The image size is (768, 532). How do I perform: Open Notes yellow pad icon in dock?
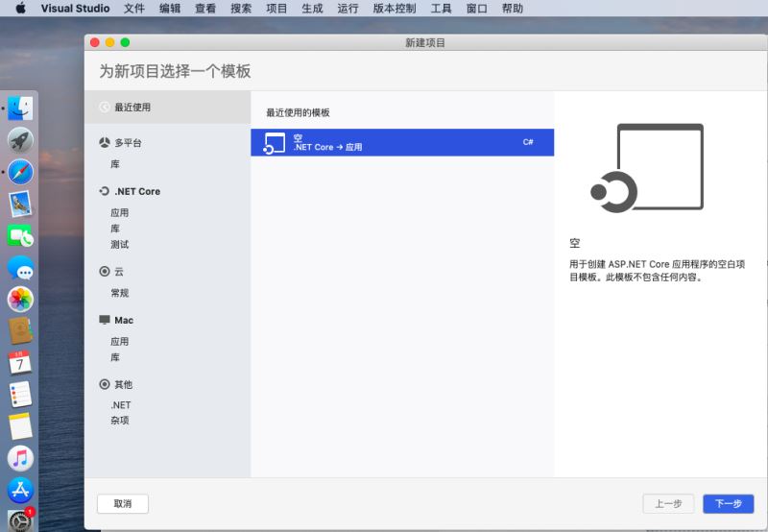[20, 426]
